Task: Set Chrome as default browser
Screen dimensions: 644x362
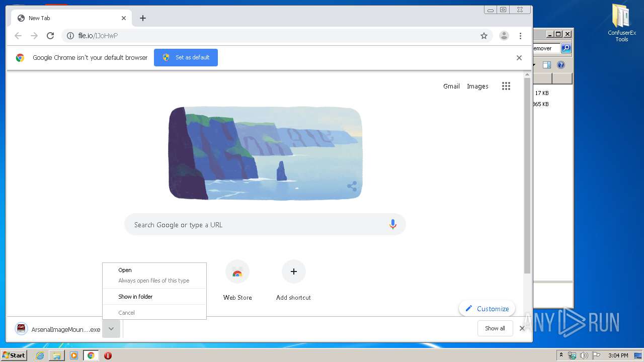Action: coord(186,57)
